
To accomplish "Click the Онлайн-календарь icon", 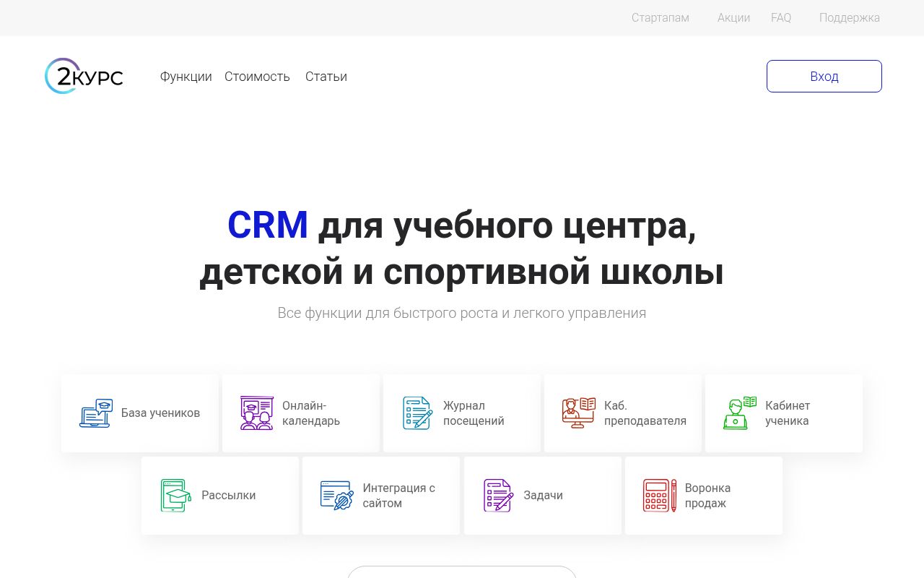I will [x=256, y=413].
